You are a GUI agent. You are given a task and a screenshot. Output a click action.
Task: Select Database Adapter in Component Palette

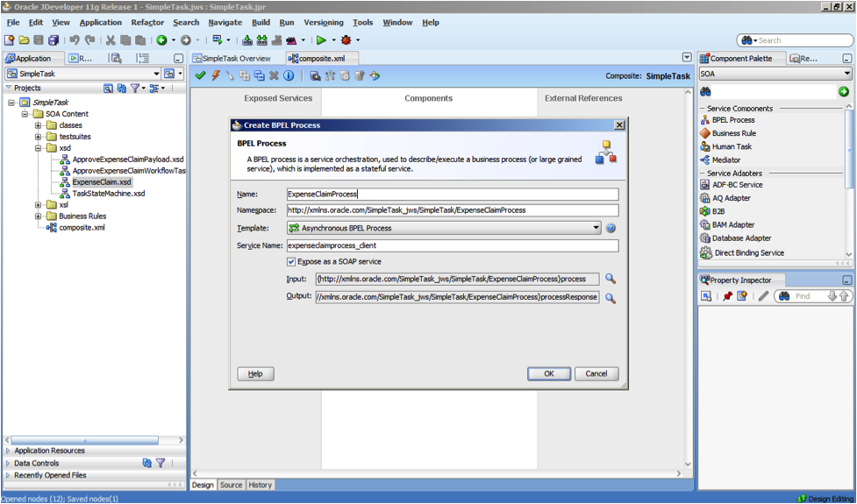(x=741, y=238)
